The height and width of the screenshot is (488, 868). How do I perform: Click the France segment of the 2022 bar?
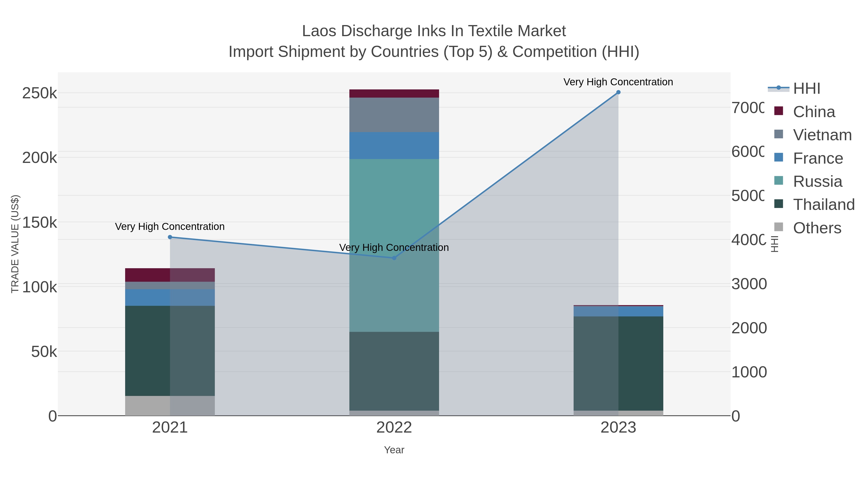394,146
